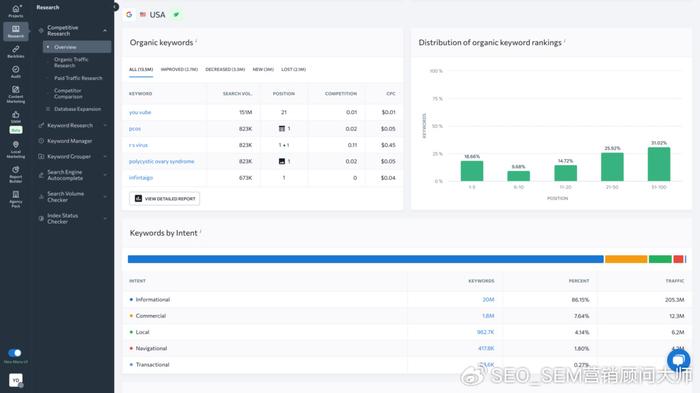Collapse the sidebar panel arrow
This screenshot has height=393, width=700.
tap(115, 7)
